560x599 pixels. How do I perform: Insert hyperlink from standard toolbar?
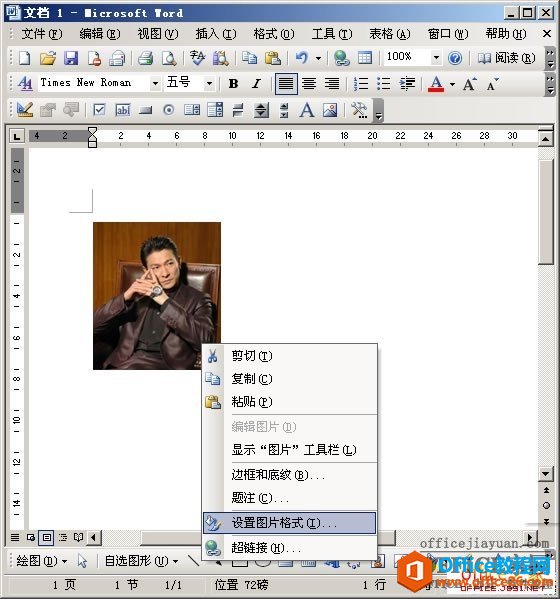click(x=341, y=58)
